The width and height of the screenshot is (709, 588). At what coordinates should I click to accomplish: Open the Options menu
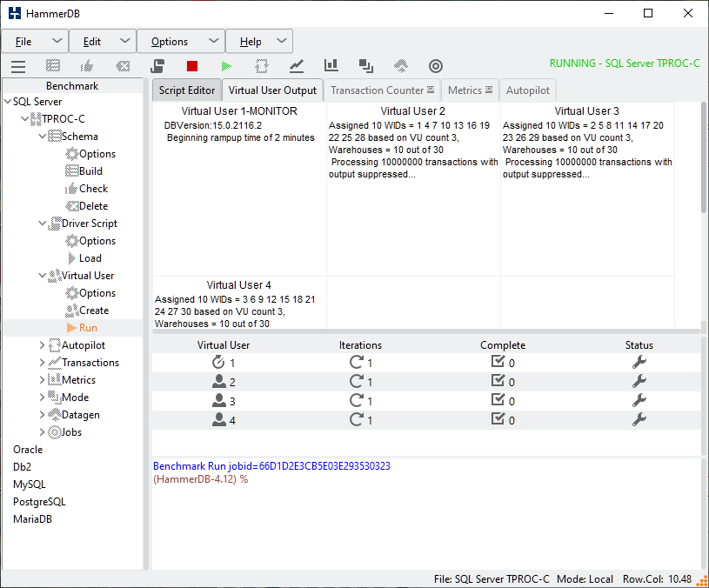point(181,42)
